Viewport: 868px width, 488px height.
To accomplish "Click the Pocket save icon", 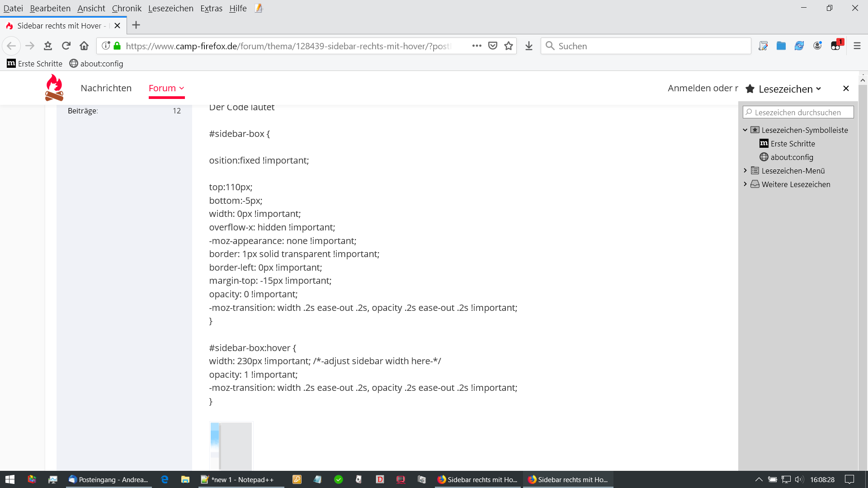I will pos(493,46).
